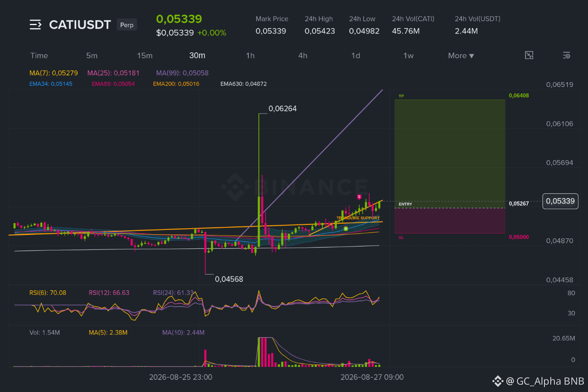Click the TP price label 0,06408
This screenshot has height=392, width=588.
(x=519, y=95)
